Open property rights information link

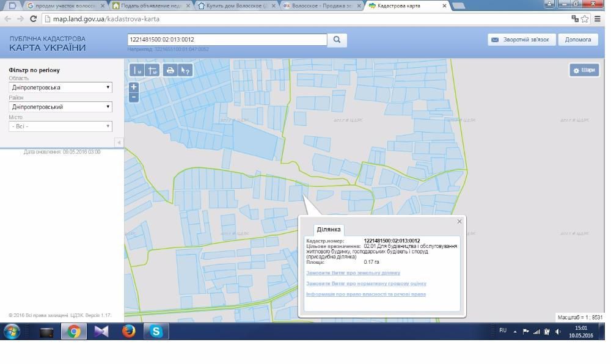click(x=366, y=294)
